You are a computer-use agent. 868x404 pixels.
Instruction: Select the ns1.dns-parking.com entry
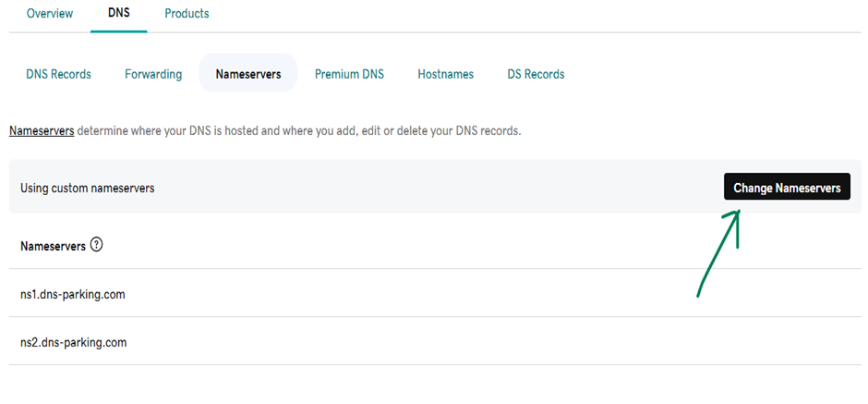click(73, 294)
